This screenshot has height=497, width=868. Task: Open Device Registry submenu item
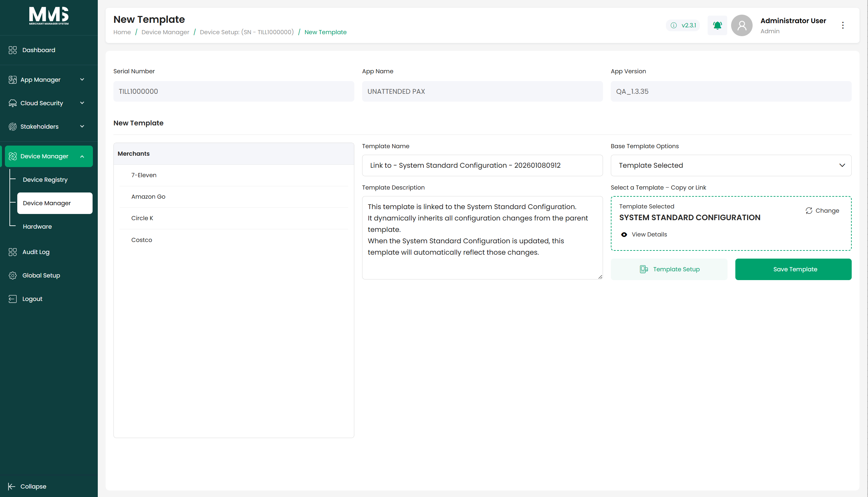(45, 179)
